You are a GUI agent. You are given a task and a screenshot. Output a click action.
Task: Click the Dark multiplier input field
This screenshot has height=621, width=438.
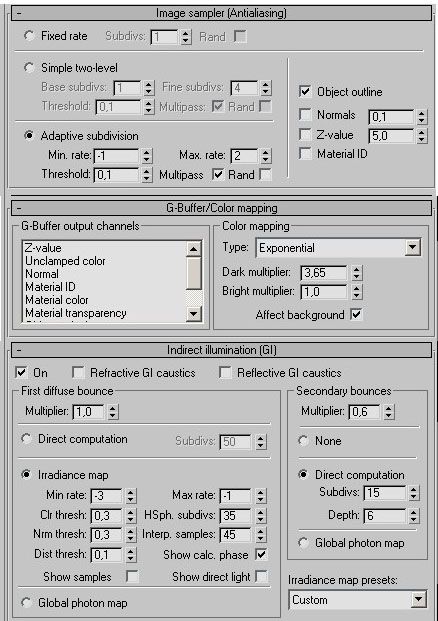(x=324, y=272)
